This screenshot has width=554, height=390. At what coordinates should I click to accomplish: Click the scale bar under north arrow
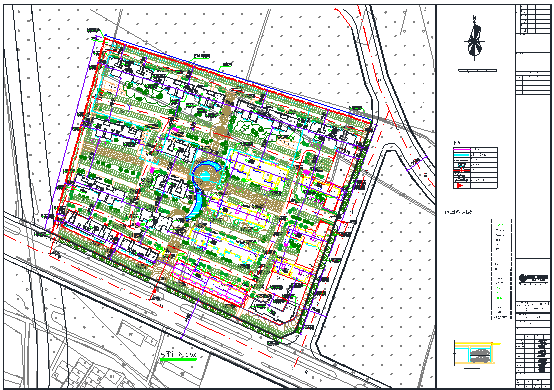coord(477,70)
